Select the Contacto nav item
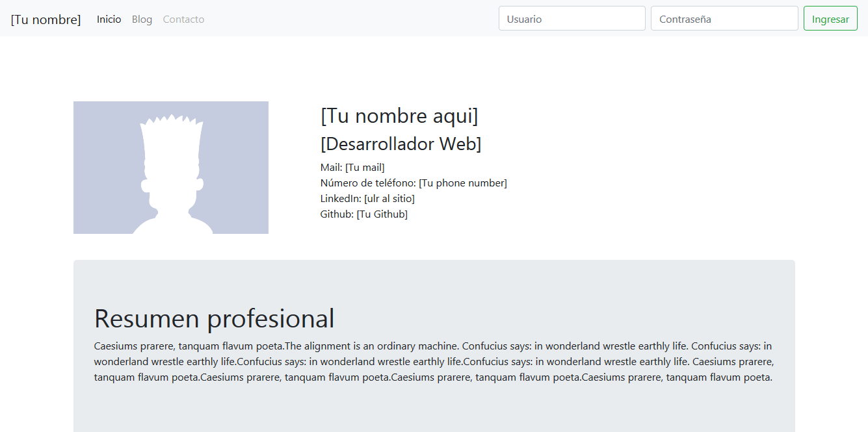Viewport: 868px width, 432px height. click(183, 19)
